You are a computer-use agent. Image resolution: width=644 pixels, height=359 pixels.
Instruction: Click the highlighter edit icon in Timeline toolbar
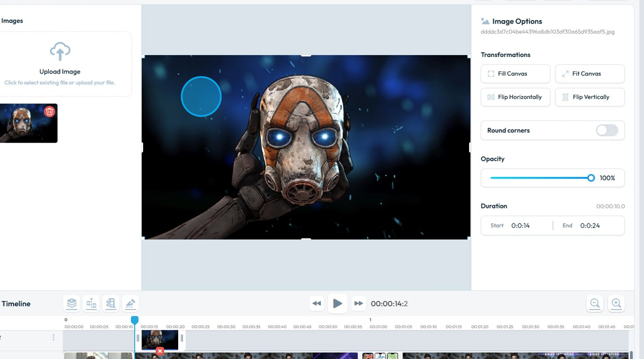[130, 304]
